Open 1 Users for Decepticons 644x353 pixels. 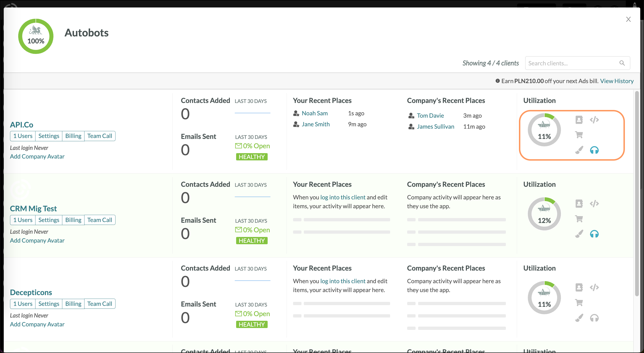[23, 304]
